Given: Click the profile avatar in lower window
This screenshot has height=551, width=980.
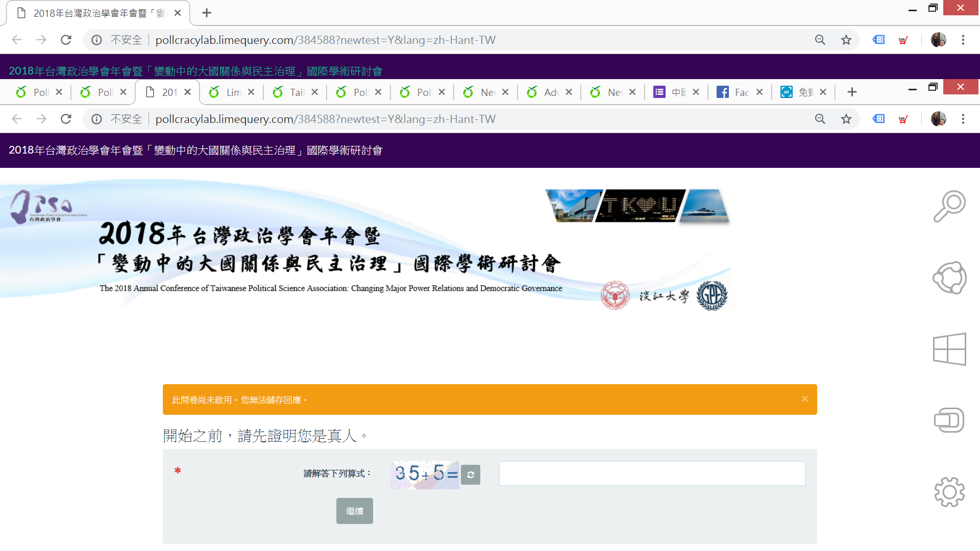Looking at the screenshot, I should [938, 119].
